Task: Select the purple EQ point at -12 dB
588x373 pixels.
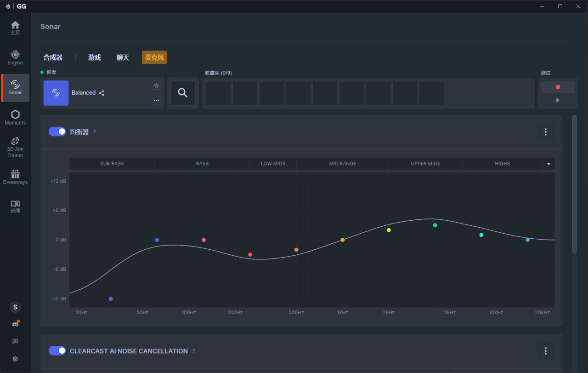Action: click(111, 299)
